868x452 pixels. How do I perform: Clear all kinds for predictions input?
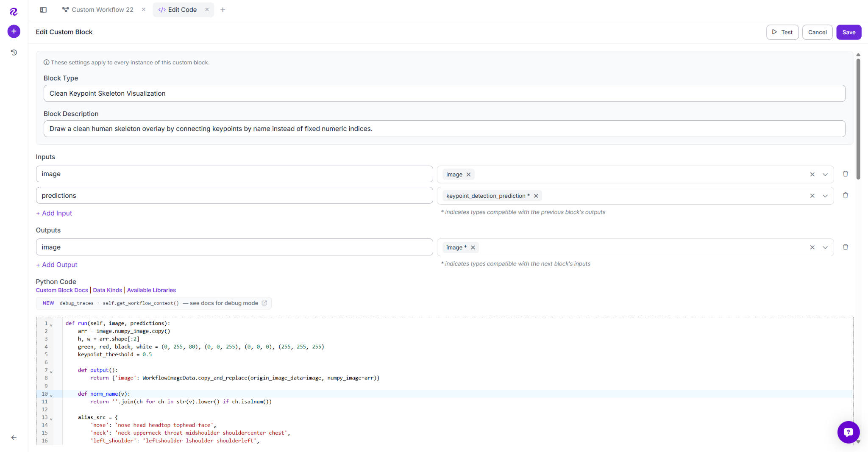[812, 196]
